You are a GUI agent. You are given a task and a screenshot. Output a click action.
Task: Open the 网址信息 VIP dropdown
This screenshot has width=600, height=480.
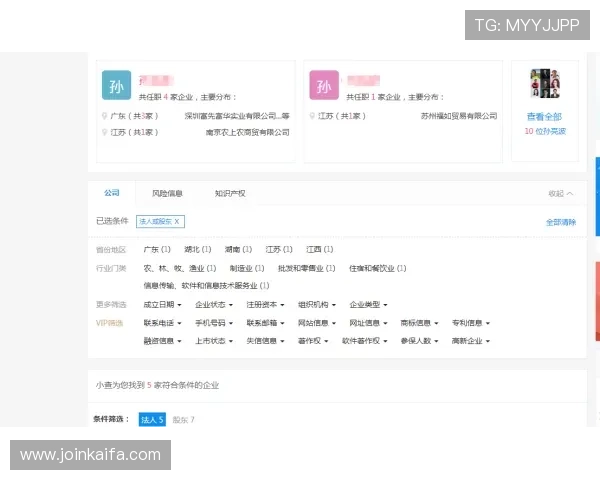368,323
